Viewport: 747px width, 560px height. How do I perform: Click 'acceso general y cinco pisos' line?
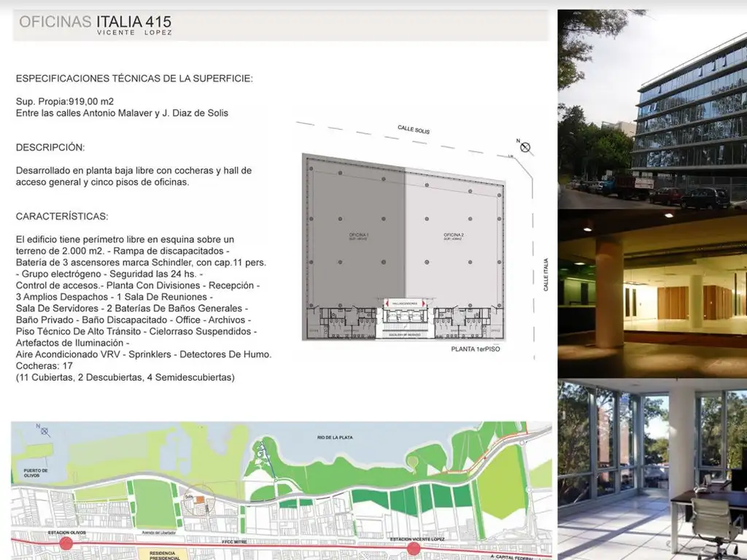102,182
